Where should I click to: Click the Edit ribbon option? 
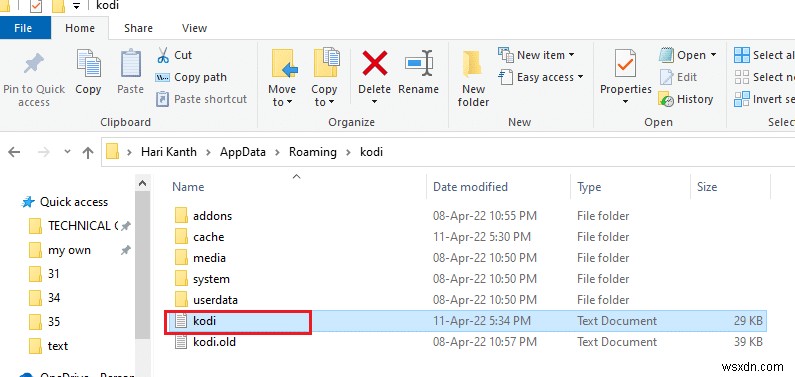(x=678, y=78)
